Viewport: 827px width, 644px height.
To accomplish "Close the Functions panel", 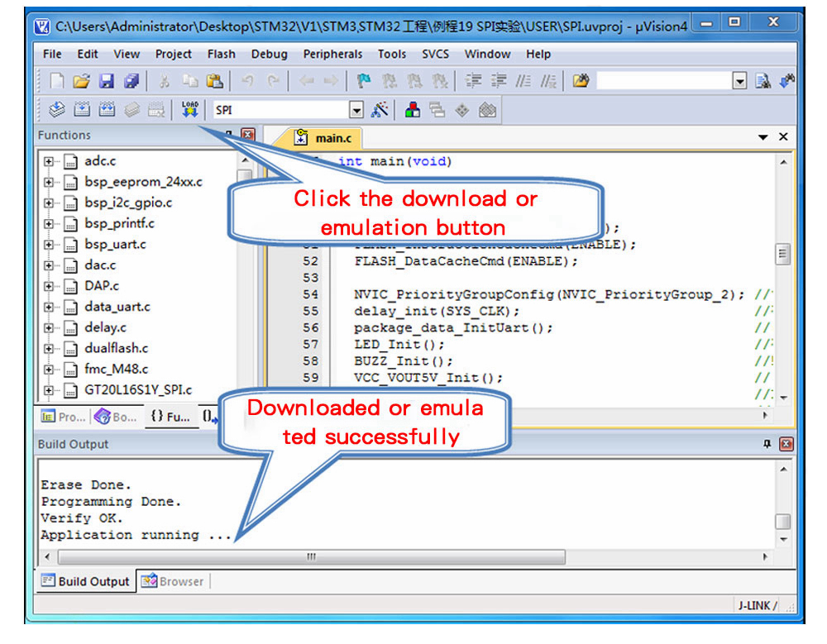I will tap(248, 135).
